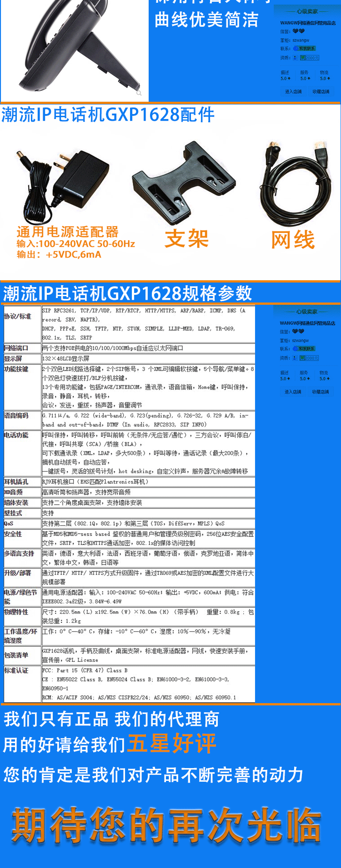Click szwangw seller name beside spec table
Screen dimensions: 341x868
pos(301,340)
